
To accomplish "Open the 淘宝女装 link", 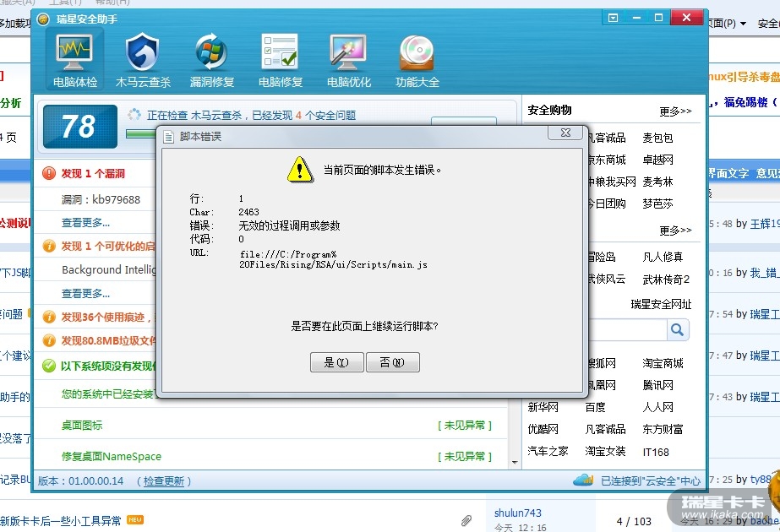I will pos(605,451).
